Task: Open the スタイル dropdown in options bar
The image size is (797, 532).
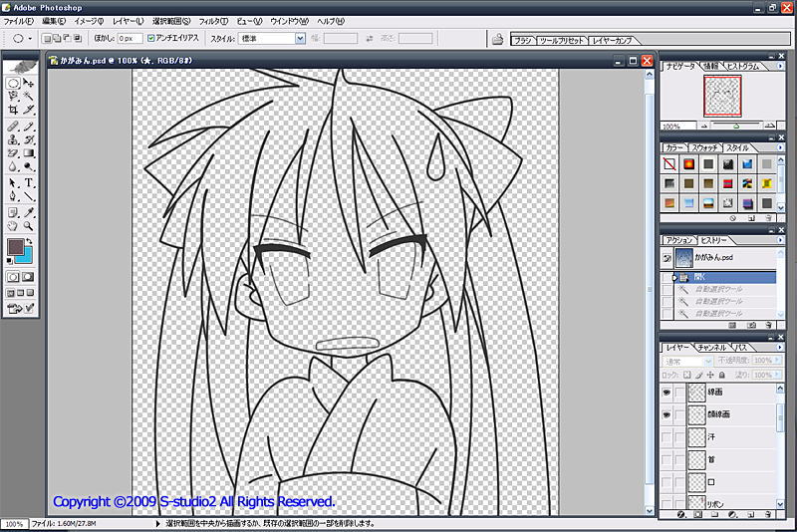Action: (x=300, y=38)
